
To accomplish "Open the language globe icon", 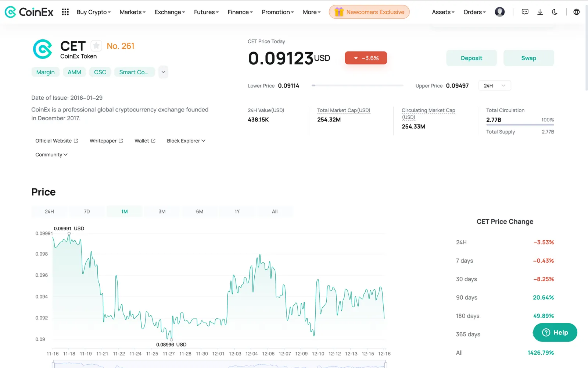I will pyautogui.click(x=577, y=12).
